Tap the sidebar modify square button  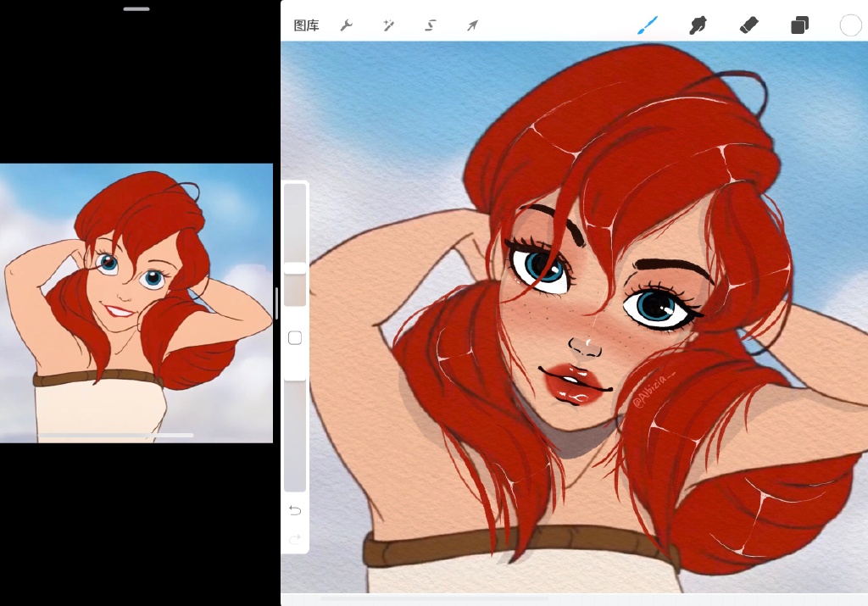[x=295, y=338]
